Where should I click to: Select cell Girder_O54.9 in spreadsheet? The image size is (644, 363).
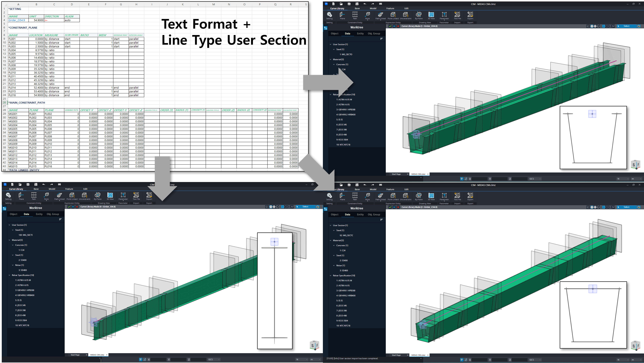[18, 20]
